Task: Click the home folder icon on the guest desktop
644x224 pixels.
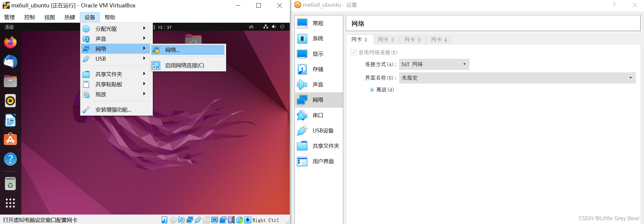Action: [x=193, y=39]
